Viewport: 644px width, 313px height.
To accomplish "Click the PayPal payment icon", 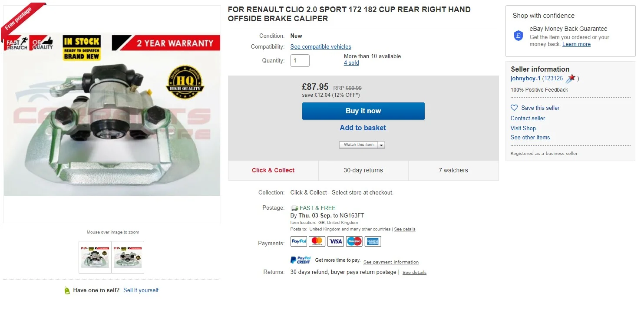I will tap(299, 241).
